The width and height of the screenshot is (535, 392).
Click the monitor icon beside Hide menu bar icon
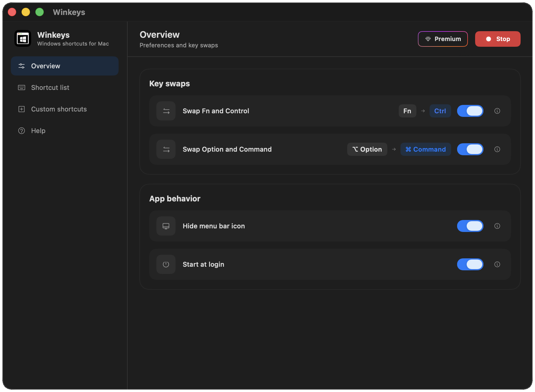166,226
